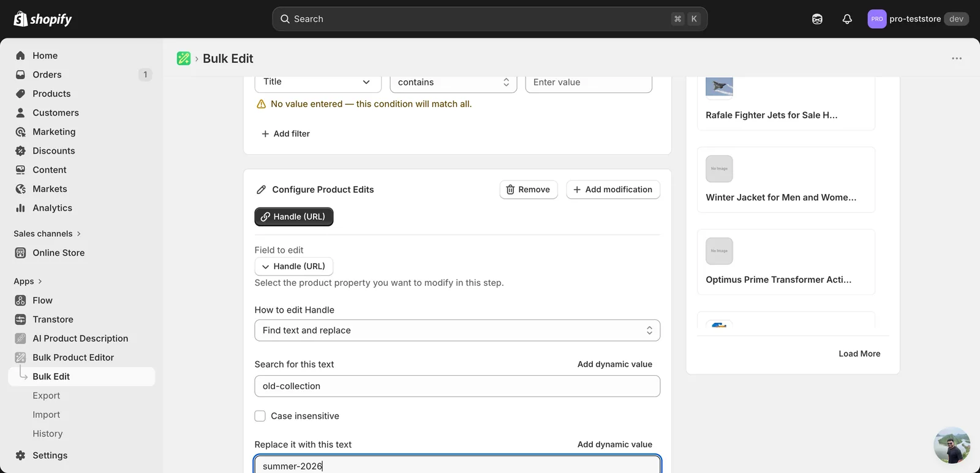Screen dimensions: 980x473
Task: Open the Import page
Action: click(x=46, y=415)
